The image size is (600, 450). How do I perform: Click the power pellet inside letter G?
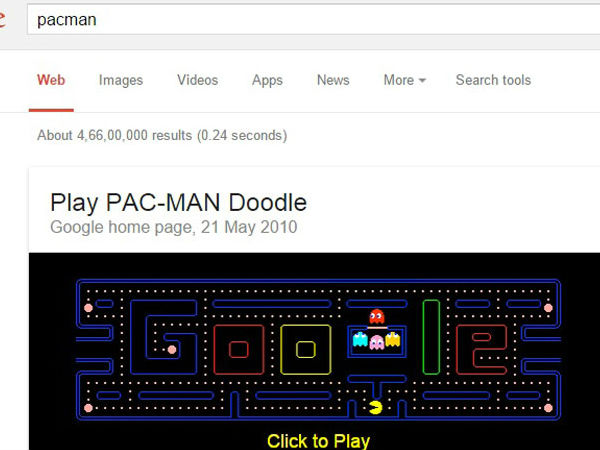(x=172, y=349)
